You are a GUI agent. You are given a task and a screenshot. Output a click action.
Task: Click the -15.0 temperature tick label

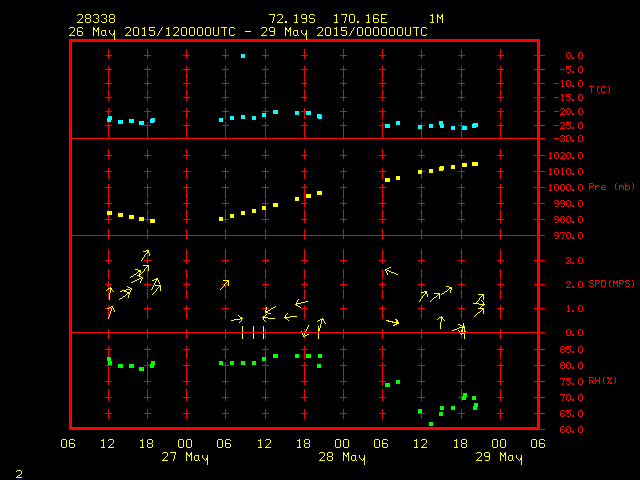tap(569, 98)
